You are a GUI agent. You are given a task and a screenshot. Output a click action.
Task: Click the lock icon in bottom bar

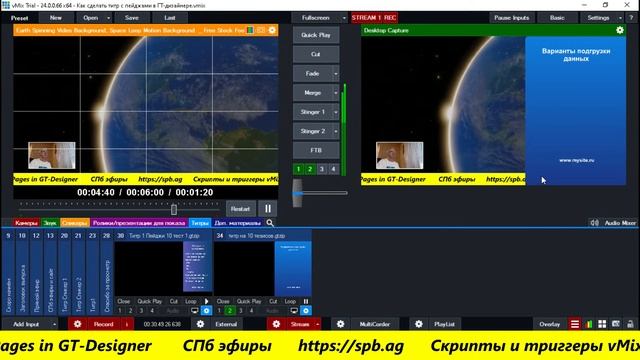[630, 324]
